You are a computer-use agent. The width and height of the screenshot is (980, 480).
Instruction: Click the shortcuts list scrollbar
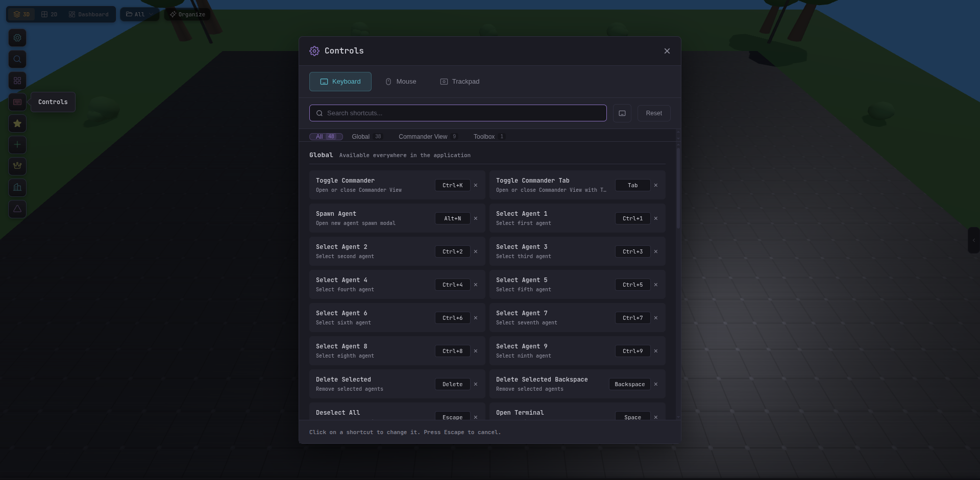[678, 188]
